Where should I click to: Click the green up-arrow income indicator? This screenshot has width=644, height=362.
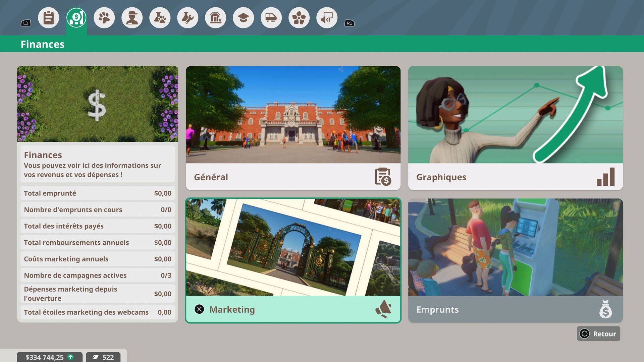pyautogui.click(x=71, y=357)
